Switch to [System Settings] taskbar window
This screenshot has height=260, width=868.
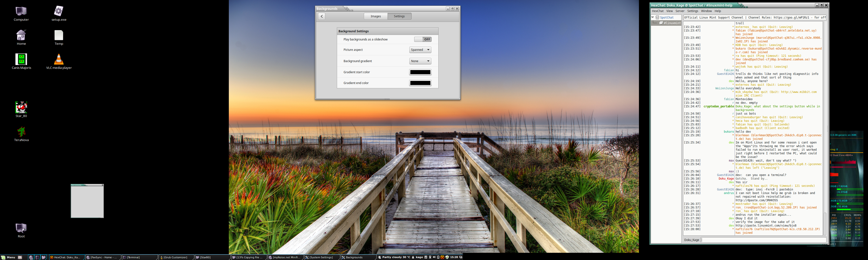coord(322,257)
